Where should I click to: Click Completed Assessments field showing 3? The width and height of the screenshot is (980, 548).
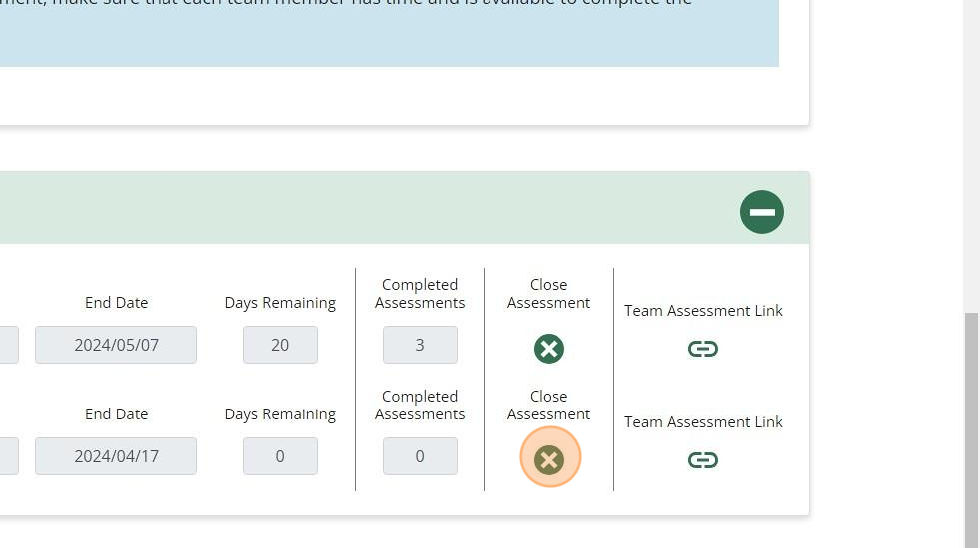coord(420,345)
